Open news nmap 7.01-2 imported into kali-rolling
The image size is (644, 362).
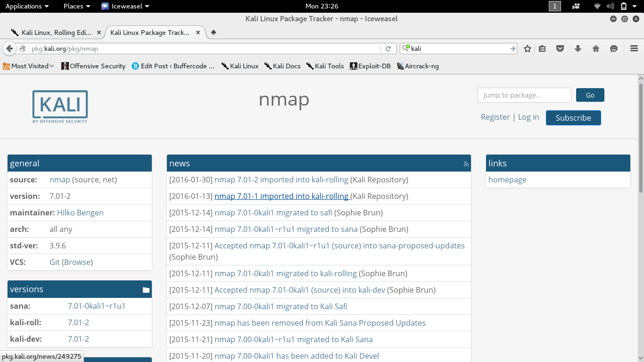point(281,180)
